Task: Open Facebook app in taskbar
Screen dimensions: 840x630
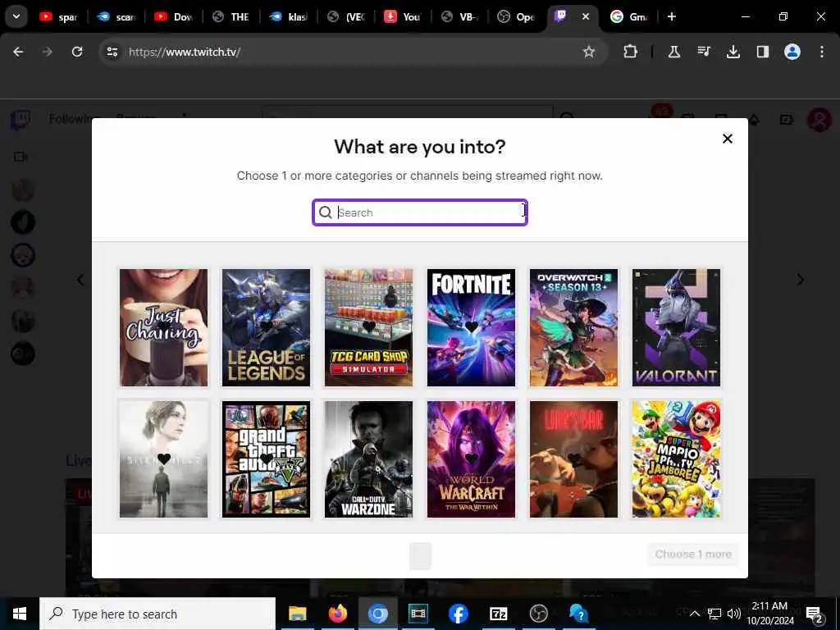Action: click(458, 614)
